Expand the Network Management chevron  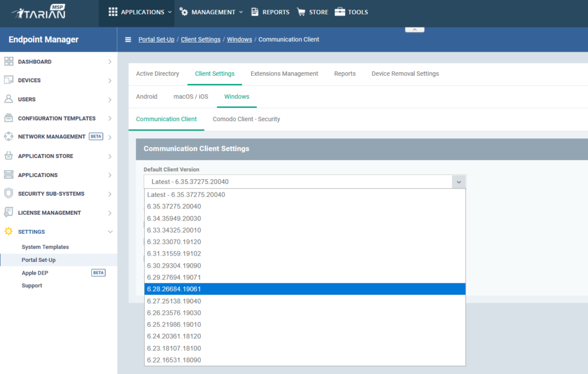tap(110, 137)
